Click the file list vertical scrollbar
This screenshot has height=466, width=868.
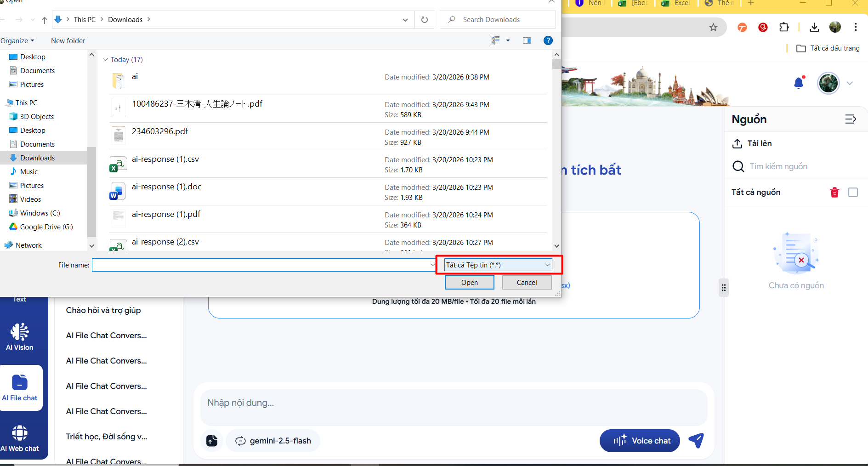[x=556, y=152]
